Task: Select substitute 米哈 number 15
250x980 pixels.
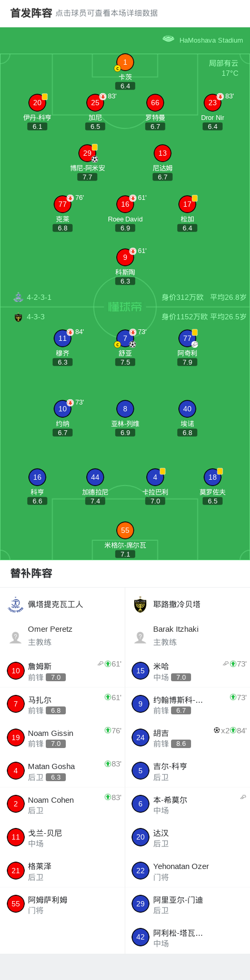Action: tap(187, 671)
